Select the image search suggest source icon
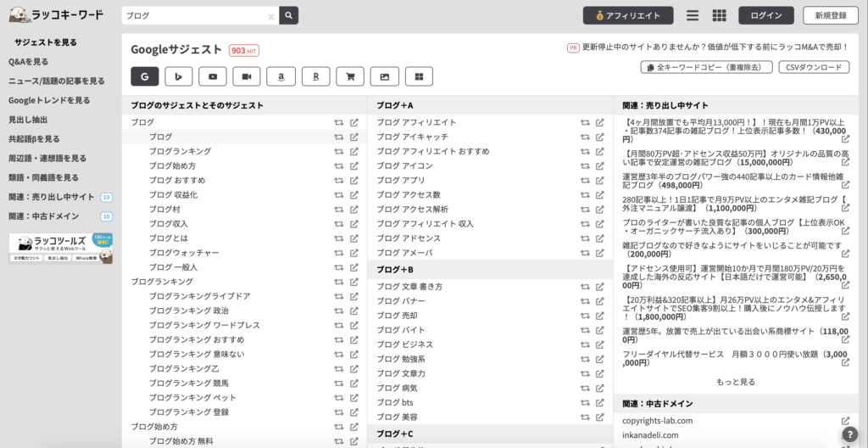This screenshot has width=868, height=448. tap(385, 76)
